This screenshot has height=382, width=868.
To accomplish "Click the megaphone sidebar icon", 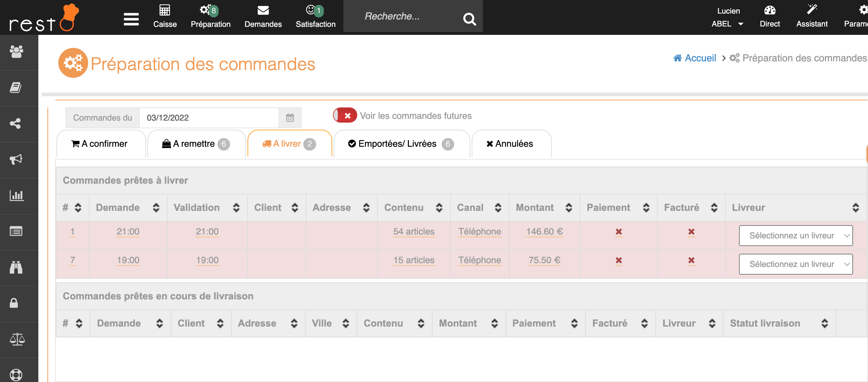I will (x=16, y=160).
